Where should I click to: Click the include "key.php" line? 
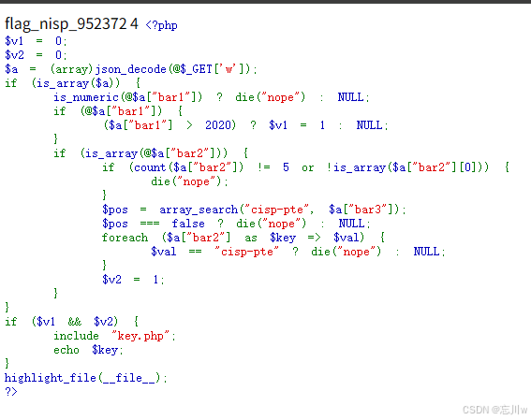coord(114,336)
